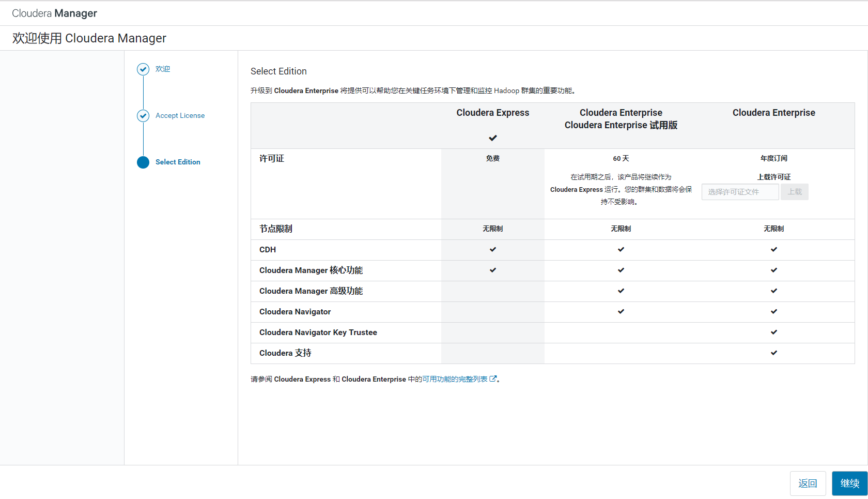Go to the Accept License wizard step
868x499 pixels.
(x=180, y=116)
